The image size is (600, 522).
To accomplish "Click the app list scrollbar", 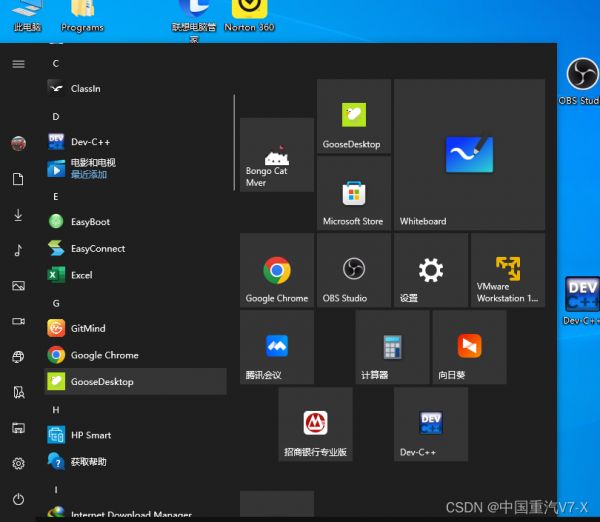I will pos(234,142).
